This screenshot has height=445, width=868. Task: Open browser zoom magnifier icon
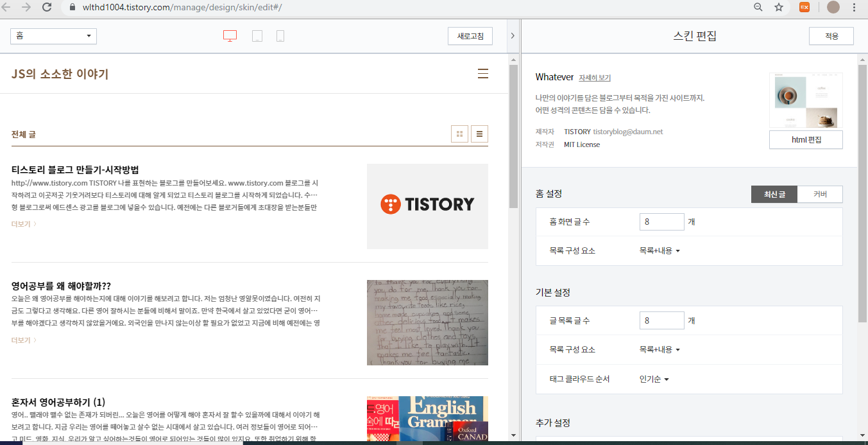click(x=758, y=7)
